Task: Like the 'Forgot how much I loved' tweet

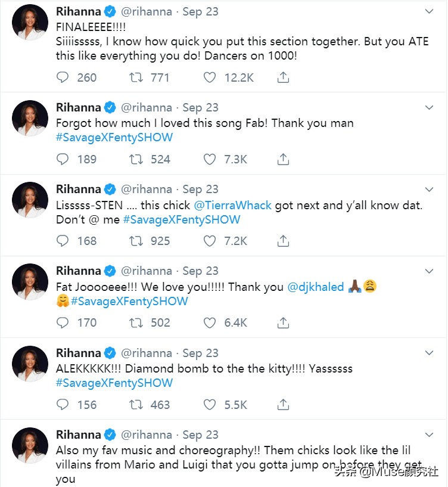Action: tap(210, 159)
